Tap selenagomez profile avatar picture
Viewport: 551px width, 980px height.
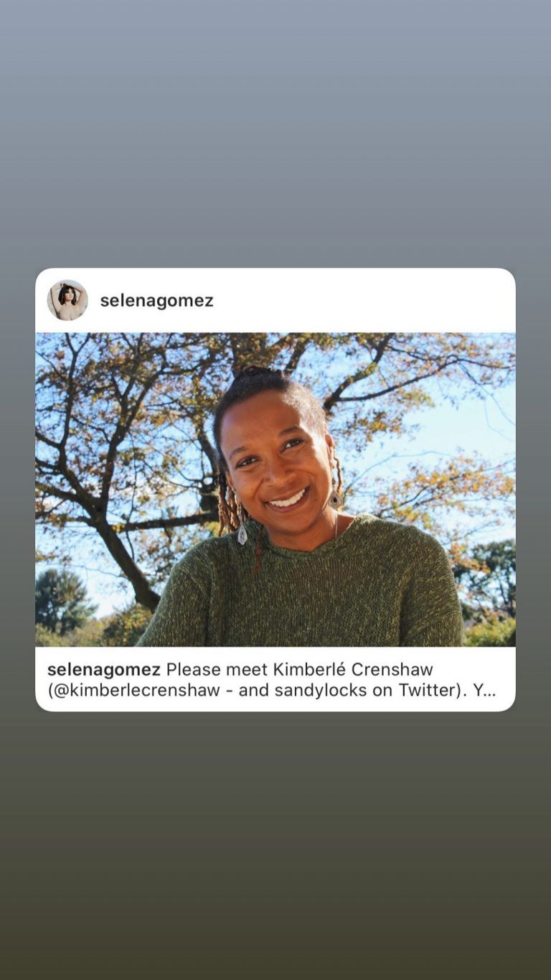tap(67, 300)
